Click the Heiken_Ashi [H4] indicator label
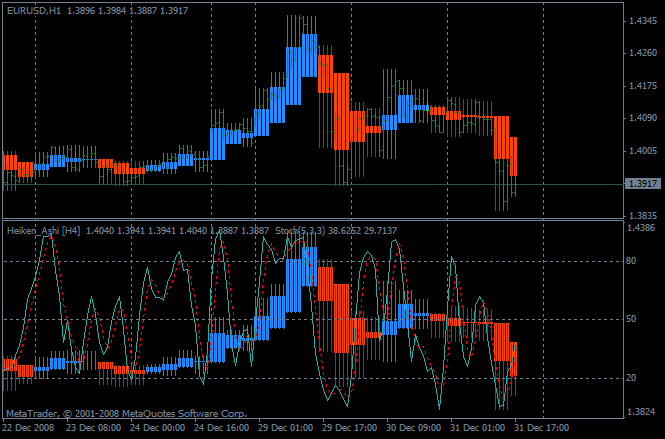This screenshot has width=665, height=439. [43, 231]
